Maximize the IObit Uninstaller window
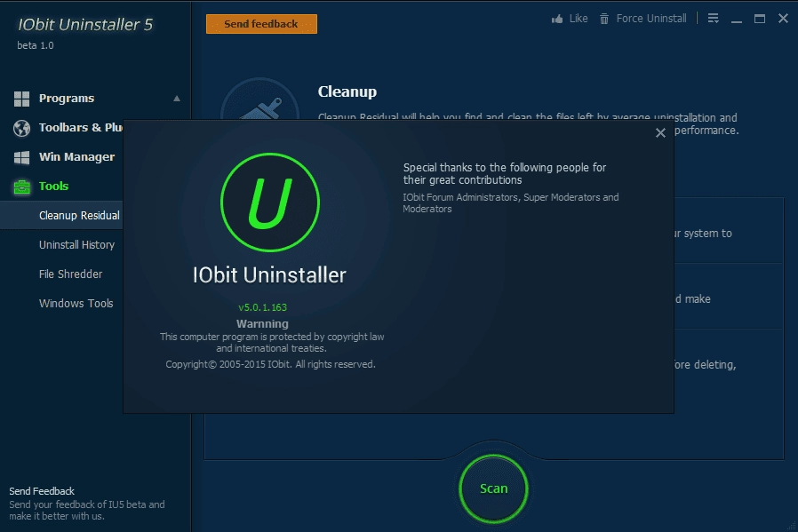 point(759,19)
